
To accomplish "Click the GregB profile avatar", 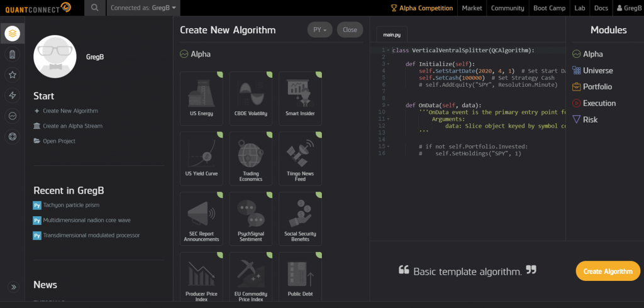I will point(55,57).
